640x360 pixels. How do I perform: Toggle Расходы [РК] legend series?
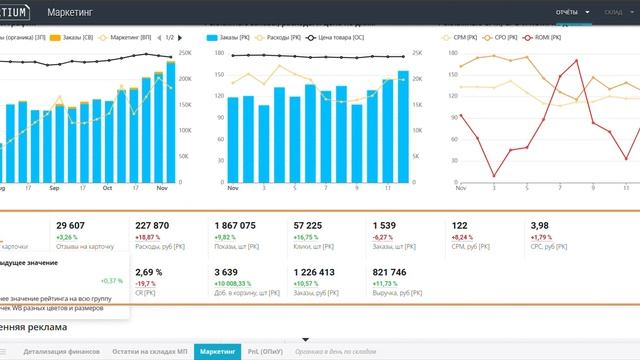pyautogui.click(x=278, y=38)
